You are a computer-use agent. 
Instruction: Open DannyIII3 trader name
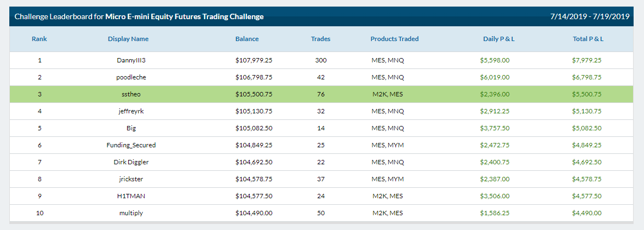(x=131, y=60)
